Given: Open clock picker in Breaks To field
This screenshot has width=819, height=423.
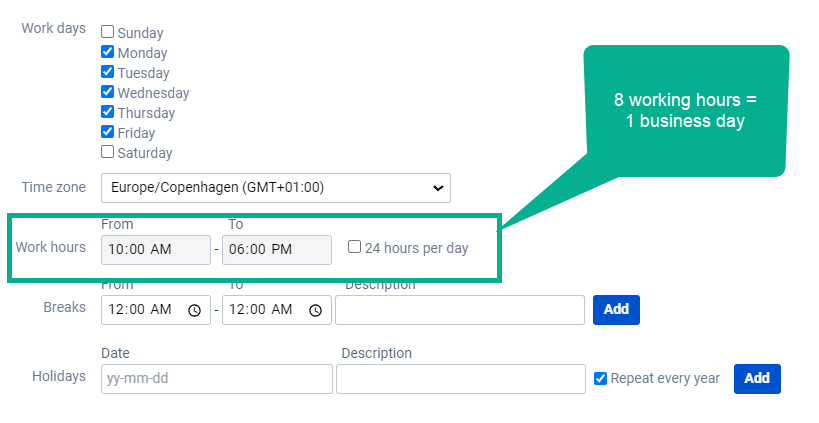Looking at the screenshot, I should pyautogui.click(x=315, y=310).
